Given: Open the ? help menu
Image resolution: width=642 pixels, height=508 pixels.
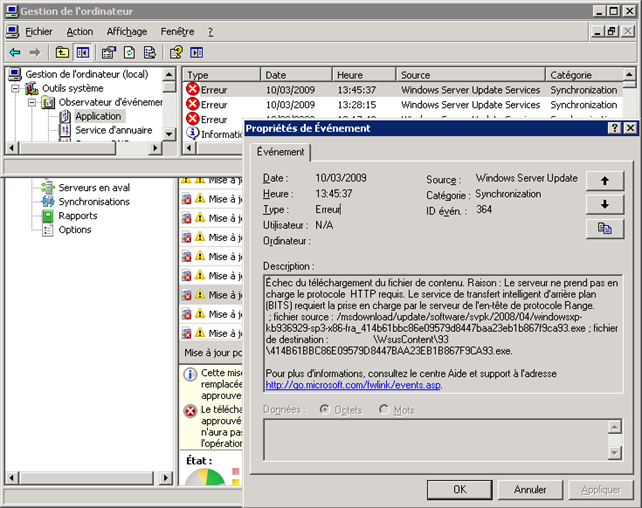Looking at the screenshot, I should click(210, 32).
